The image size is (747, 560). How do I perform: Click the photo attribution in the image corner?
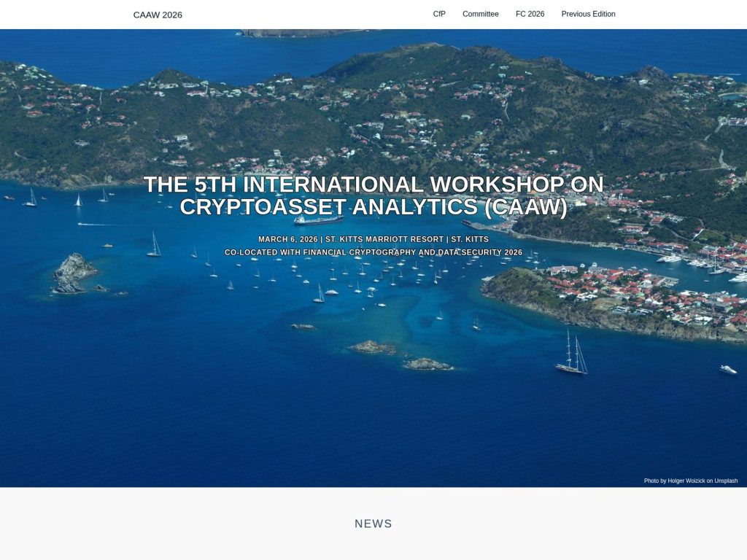689,481
